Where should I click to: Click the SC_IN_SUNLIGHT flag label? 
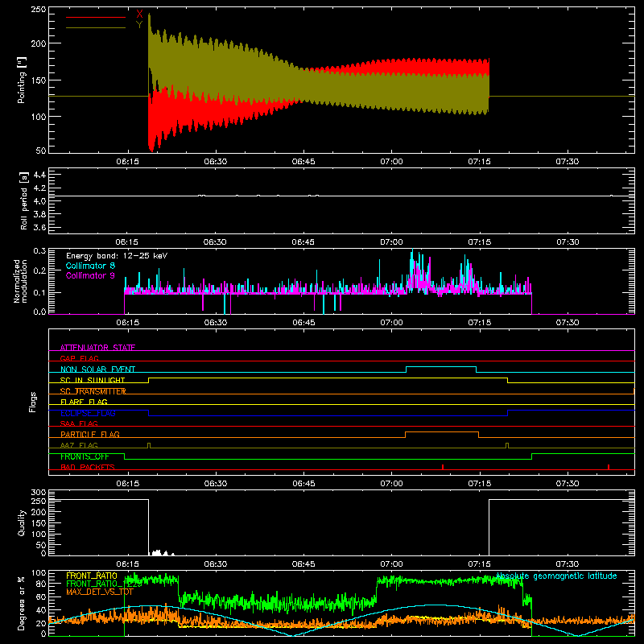[93, 380]
